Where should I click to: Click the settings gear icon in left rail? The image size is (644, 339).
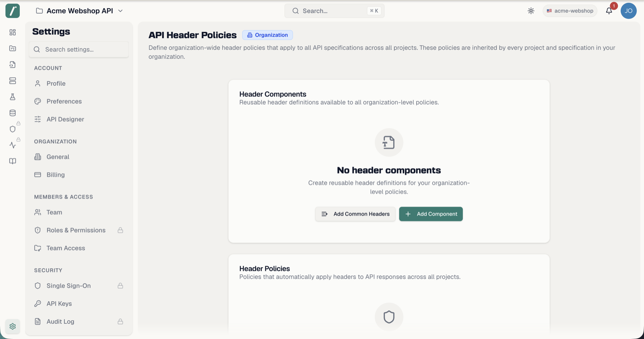12,327
